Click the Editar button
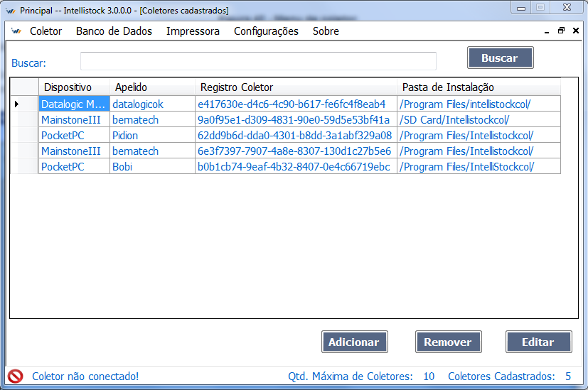Viewport: 588px width, 390px height. click(x=538, y=342)
